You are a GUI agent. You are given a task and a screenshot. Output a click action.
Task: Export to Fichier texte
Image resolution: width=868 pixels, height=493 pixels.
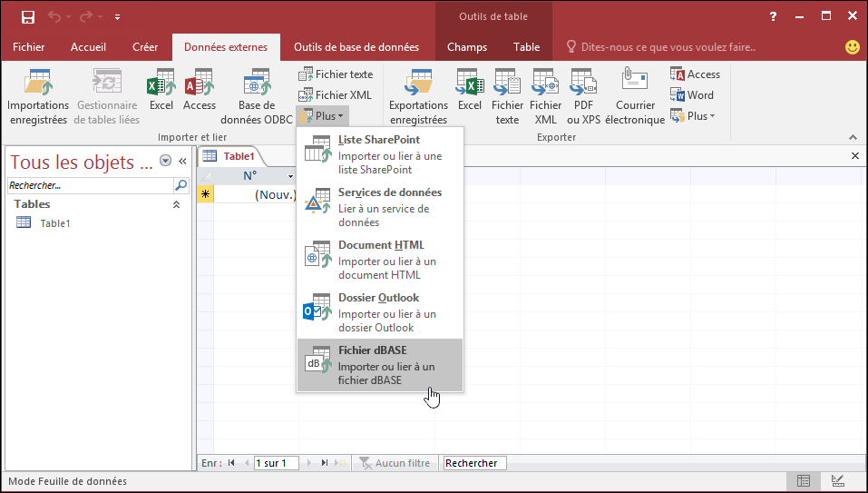[507, 97]
